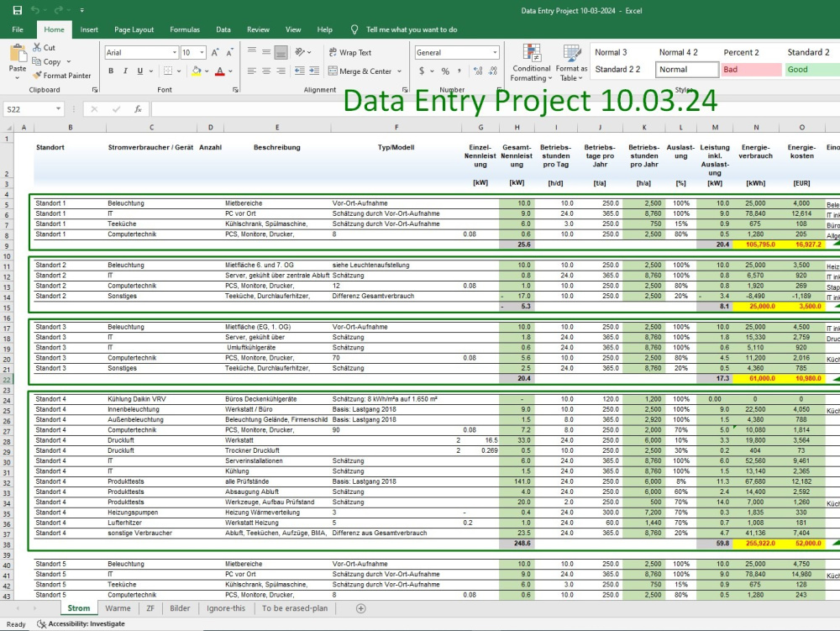The width and height of the screenshot is (840, 631).
Task: Switch to the Review ribbon tab
Action: [258, 29]
